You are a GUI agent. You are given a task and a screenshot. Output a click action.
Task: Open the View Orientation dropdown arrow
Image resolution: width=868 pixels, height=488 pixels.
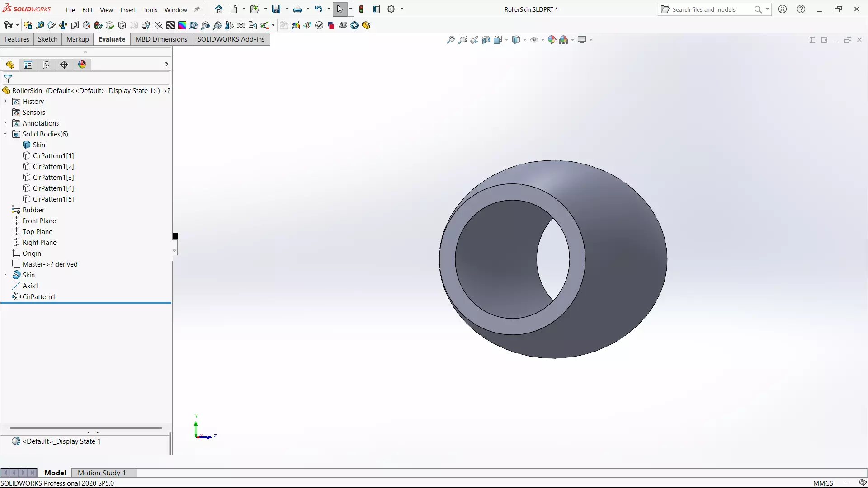[x=506, y=40]
